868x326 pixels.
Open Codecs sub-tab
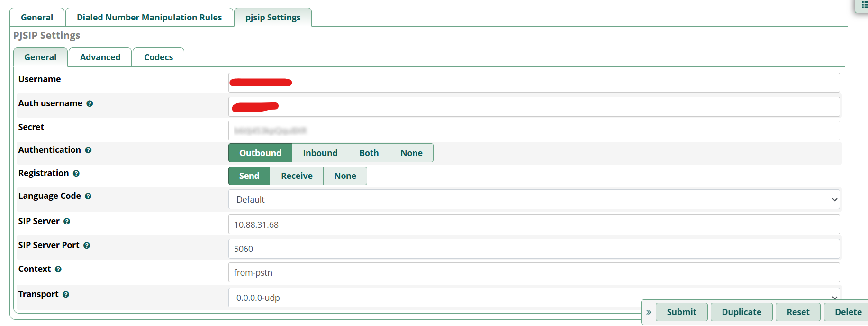coord(158,57)
